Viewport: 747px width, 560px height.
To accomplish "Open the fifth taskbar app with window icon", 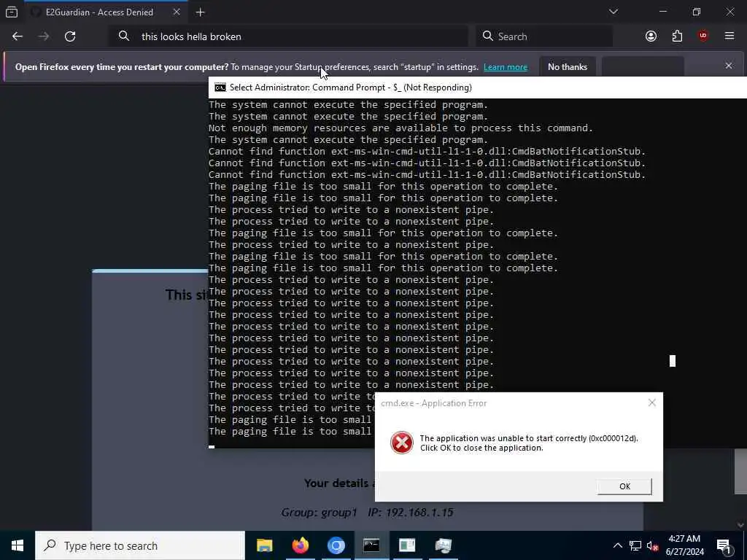I will pyautogui.click(x=407, y=545).
